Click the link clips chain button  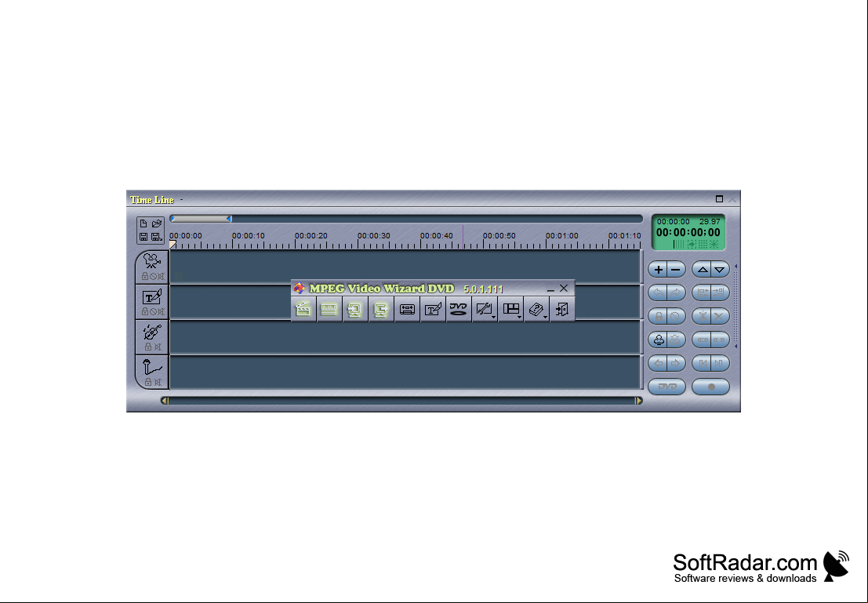[703, 340]
